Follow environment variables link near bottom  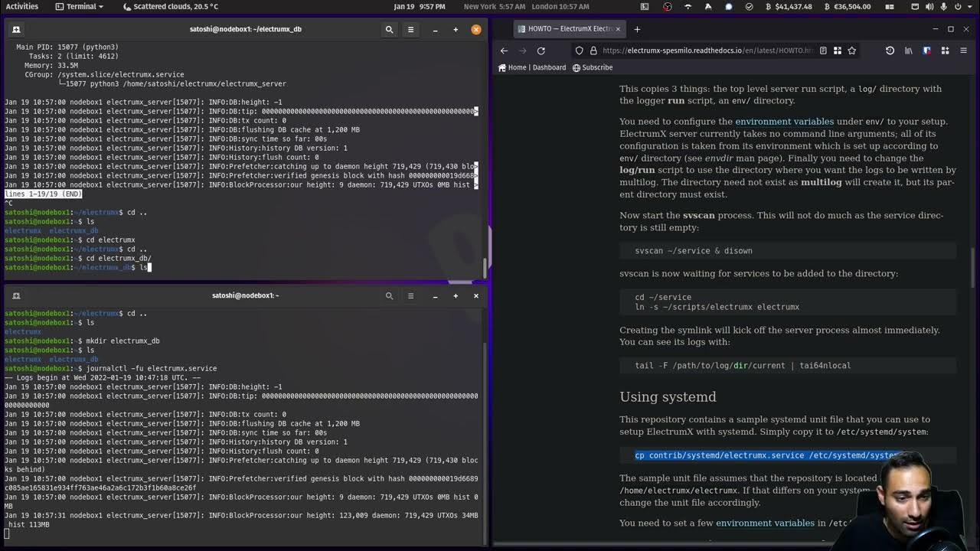pyautogui.click(x=765, y=523)
